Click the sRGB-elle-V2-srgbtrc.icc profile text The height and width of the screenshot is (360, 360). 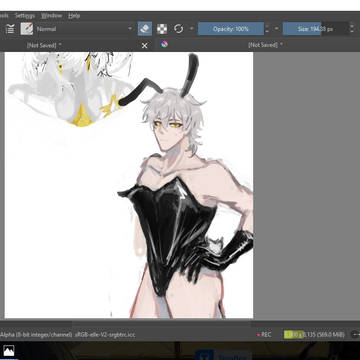pyautogui.click(x=105, y=335)
